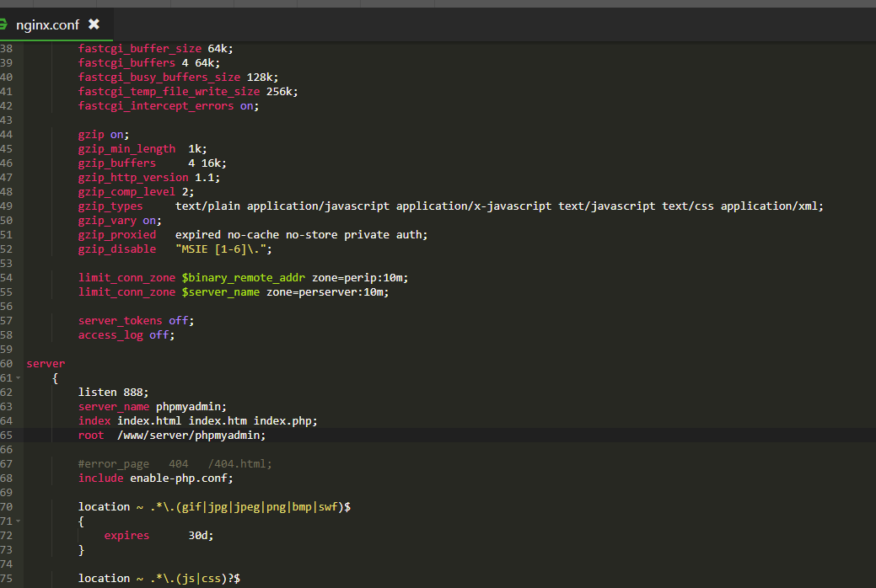
Task: Click the server_name phpmyadmin value
Action: coord(191,406)
